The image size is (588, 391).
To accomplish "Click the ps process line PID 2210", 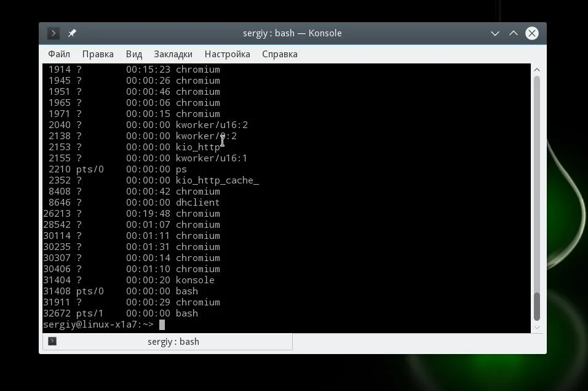I will (117, 169).
